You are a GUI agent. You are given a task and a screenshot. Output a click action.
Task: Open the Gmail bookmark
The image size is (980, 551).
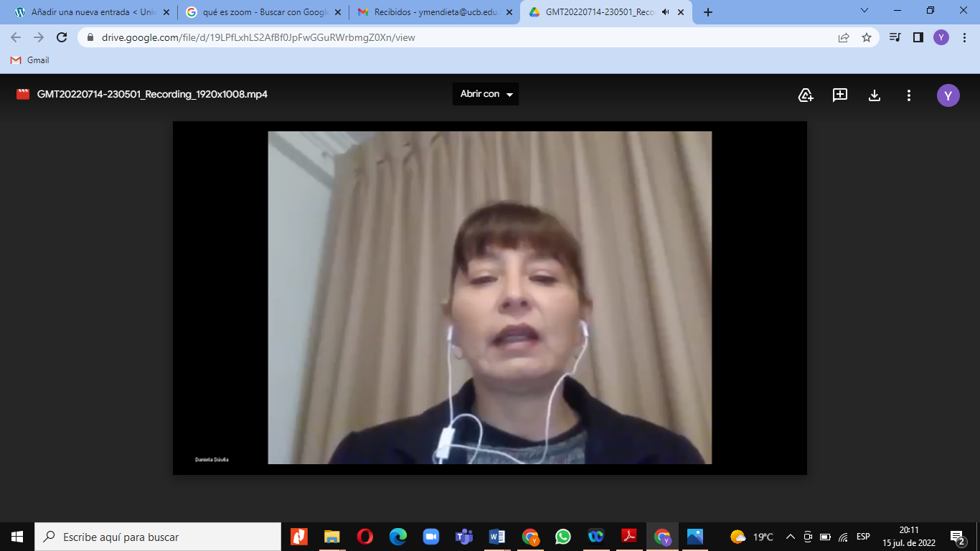[30, 60]
